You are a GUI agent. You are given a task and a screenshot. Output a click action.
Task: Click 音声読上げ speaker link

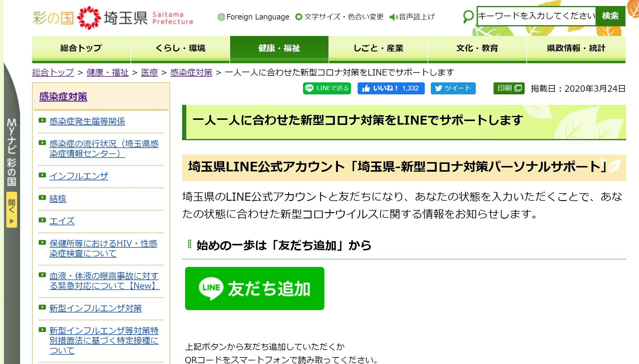tap(412, 17)
